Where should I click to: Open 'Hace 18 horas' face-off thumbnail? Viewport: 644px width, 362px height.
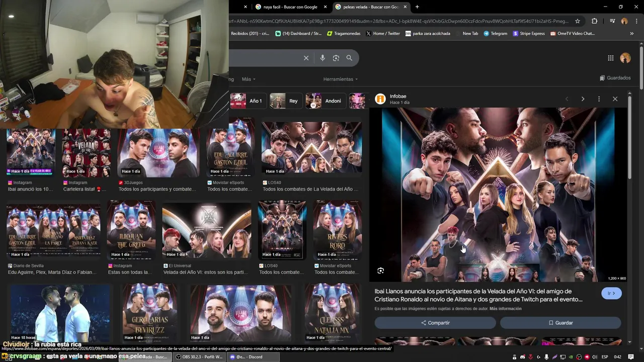[x=61, y=313]
